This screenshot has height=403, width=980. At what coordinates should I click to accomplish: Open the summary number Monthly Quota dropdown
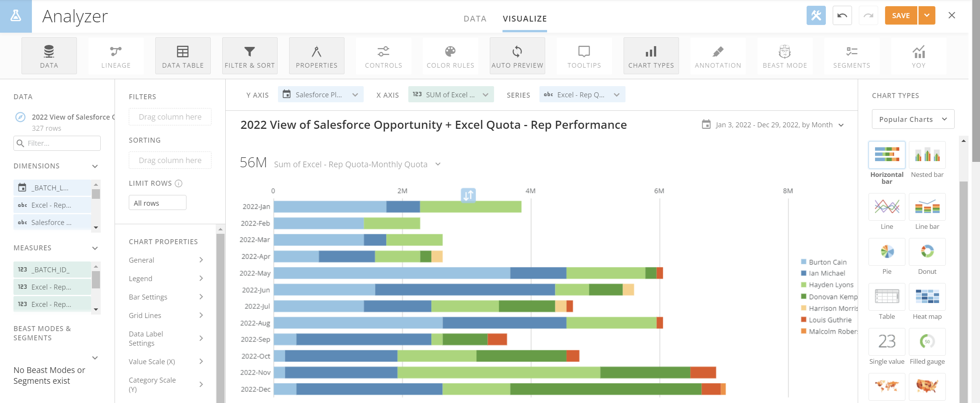[438, 164]
